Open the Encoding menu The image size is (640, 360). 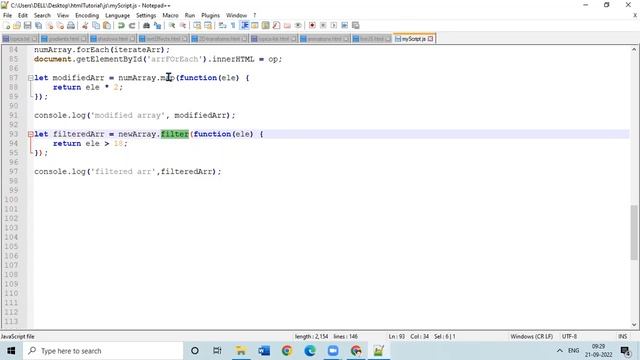(x=87, y=16)
